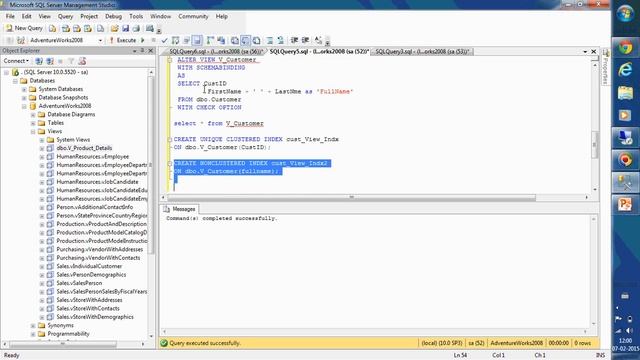Viewport: 640px width, 360px height.
Task: Expand the System Databases node
Action: [x=24, y=89]
